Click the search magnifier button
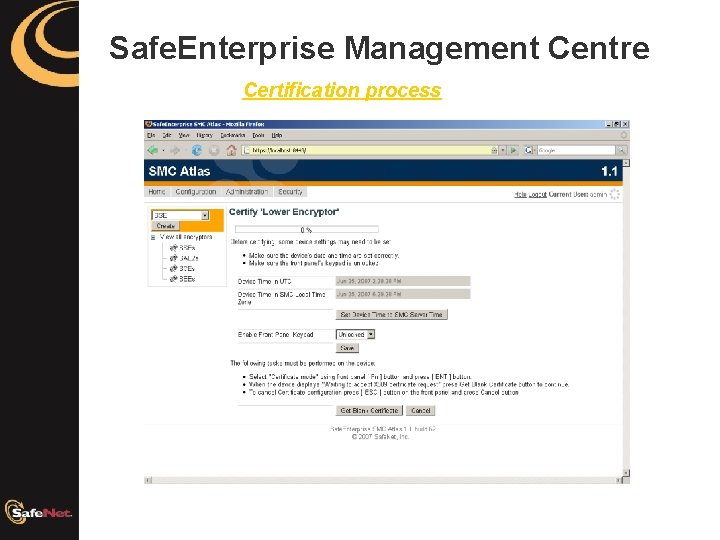720x540 pixels. click(x=621, y=150)
